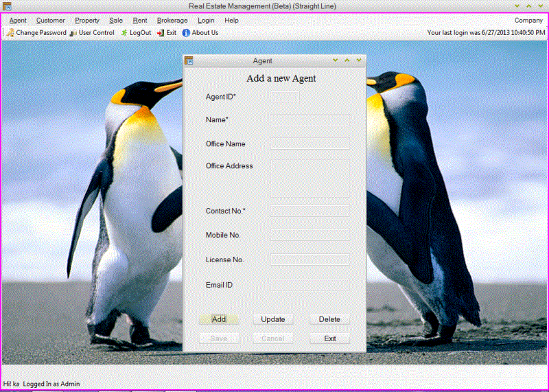Click User Control toolbar label
This screenshot has width=549, height=392.
click(x=97, y=32)
